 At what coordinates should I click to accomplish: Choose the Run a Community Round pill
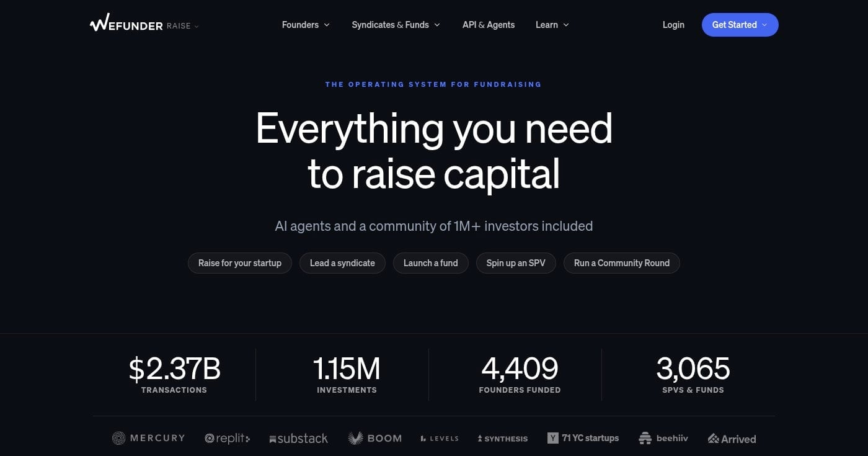point(621,262)
